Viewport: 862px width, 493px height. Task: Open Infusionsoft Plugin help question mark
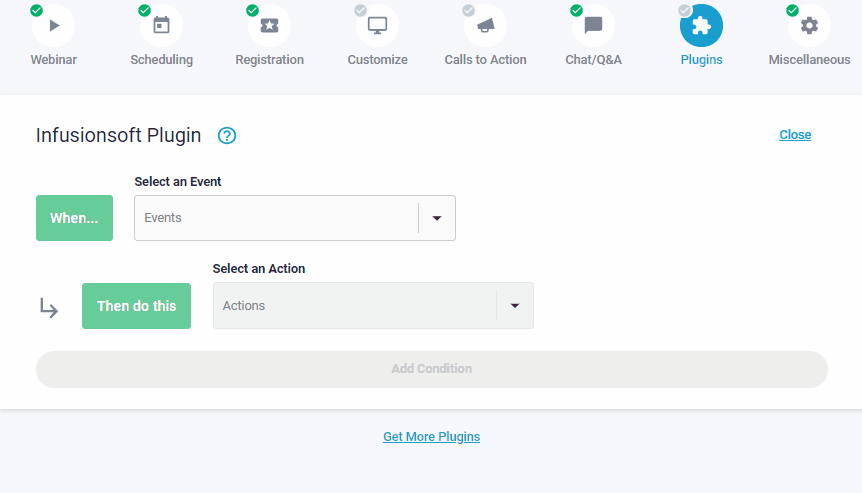click(227, 136)
